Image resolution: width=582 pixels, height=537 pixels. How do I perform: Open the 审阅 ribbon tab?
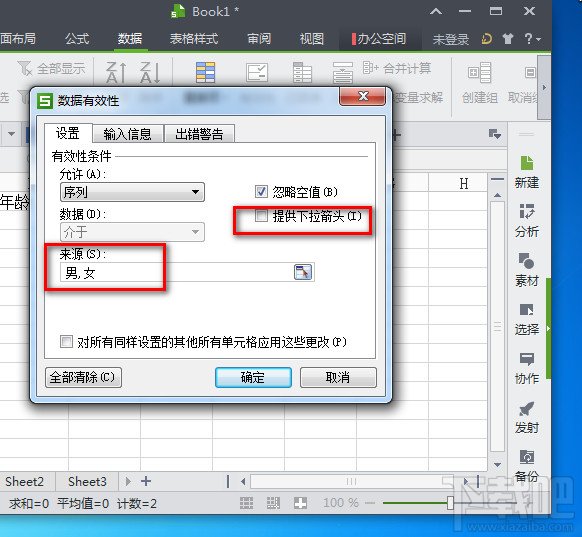tap(259, 39)
